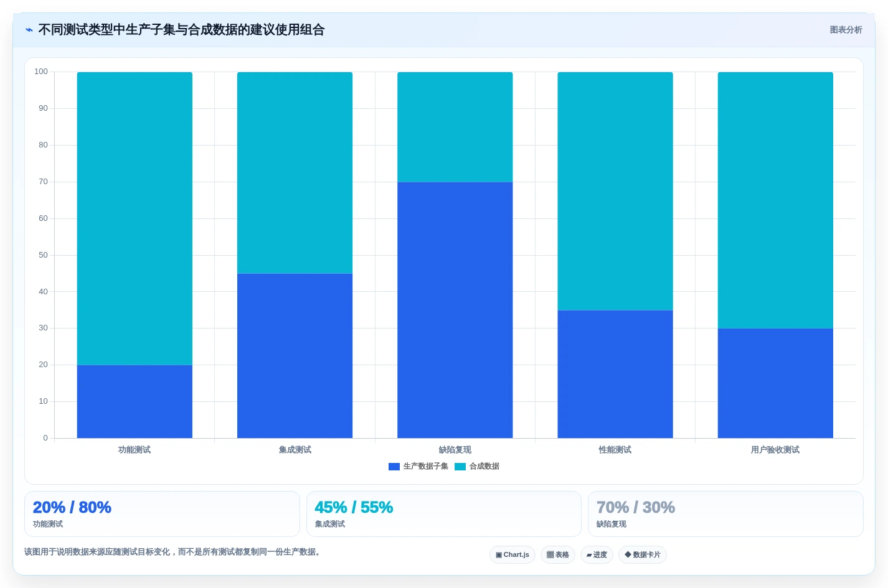Open the 图表分析 label in header
Image resolution: width=888 pixels, height=588 pixels.
click(x=846, y=30)
